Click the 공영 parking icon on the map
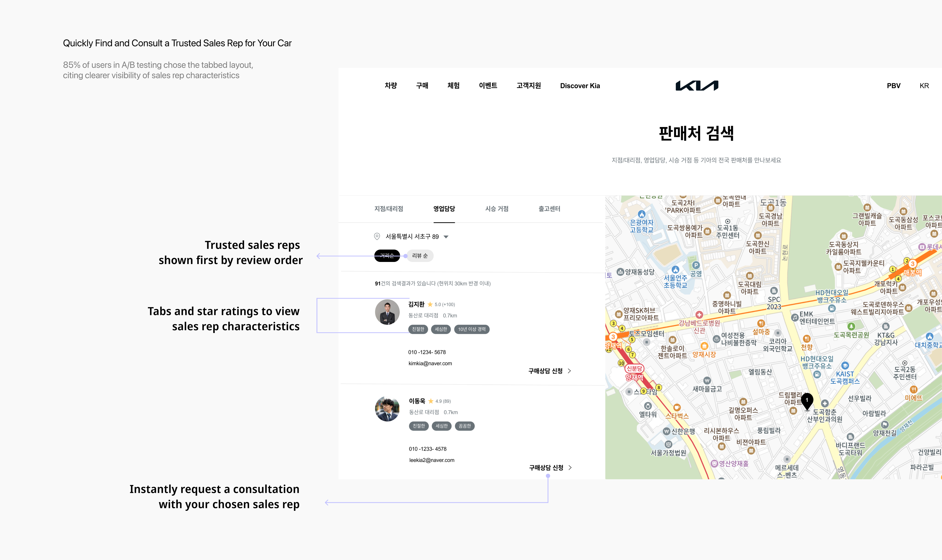942x560 pixels. click(x=696, y=265)
